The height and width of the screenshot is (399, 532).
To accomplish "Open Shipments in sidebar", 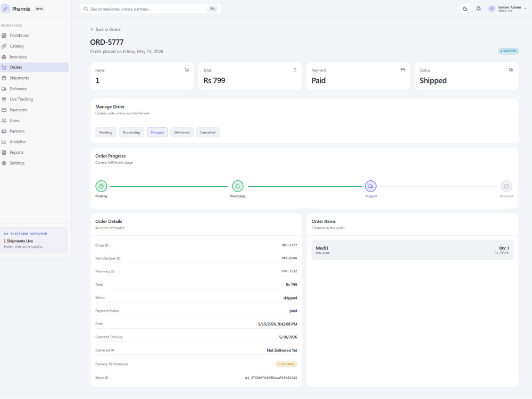I will (34, 78).
